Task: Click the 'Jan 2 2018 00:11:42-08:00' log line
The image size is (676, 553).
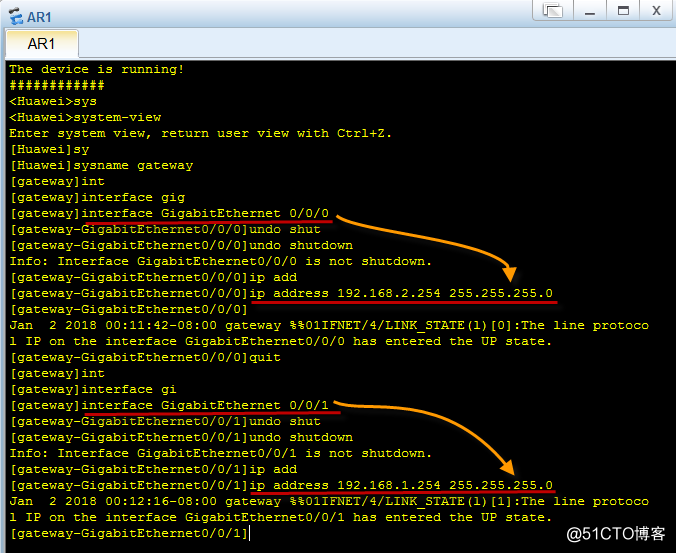Action: pos(329,325)
